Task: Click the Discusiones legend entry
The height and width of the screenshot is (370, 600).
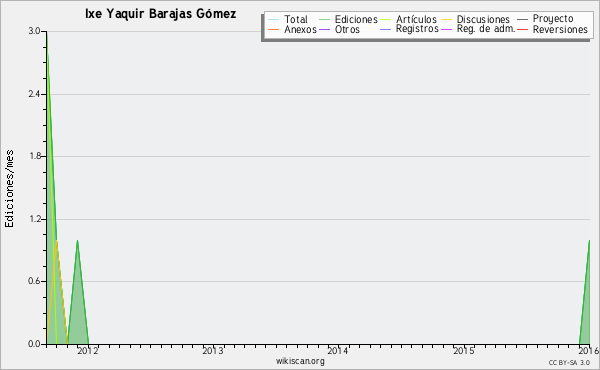Action: (x=476, y=19)
